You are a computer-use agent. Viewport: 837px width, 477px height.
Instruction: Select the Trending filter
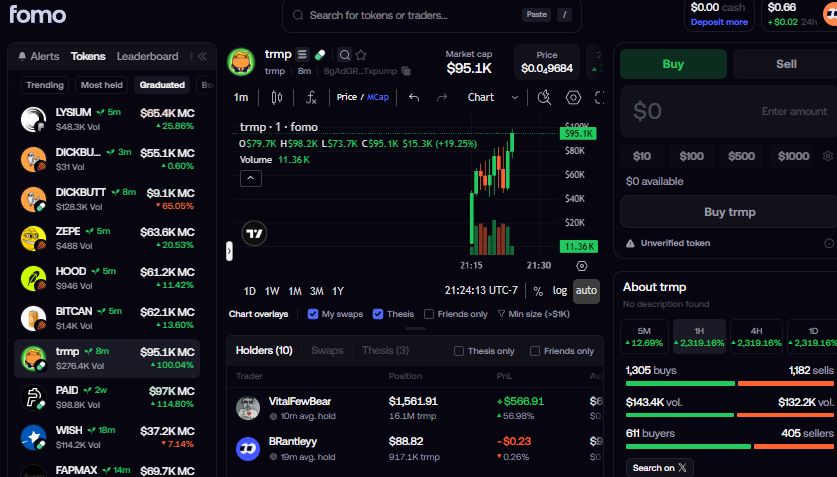45,85
